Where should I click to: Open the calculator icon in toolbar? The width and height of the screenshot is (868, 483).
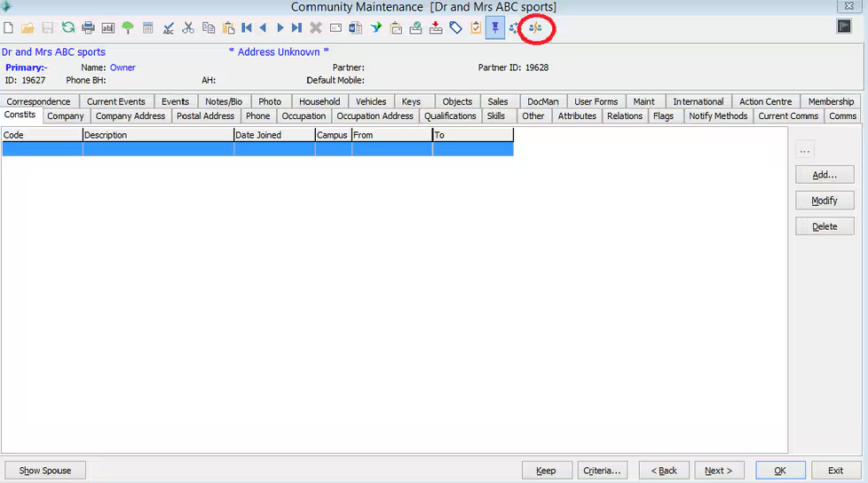click(148, 28)
